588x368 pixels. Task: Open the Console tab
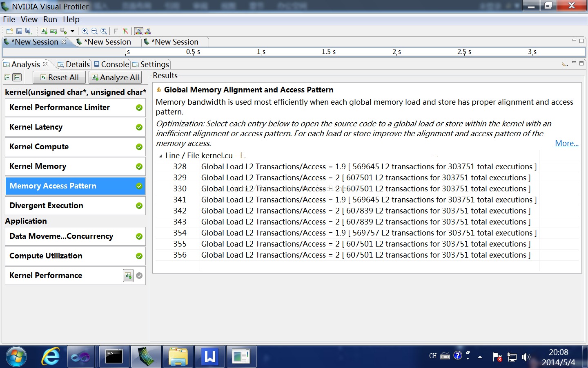(111, 64)
